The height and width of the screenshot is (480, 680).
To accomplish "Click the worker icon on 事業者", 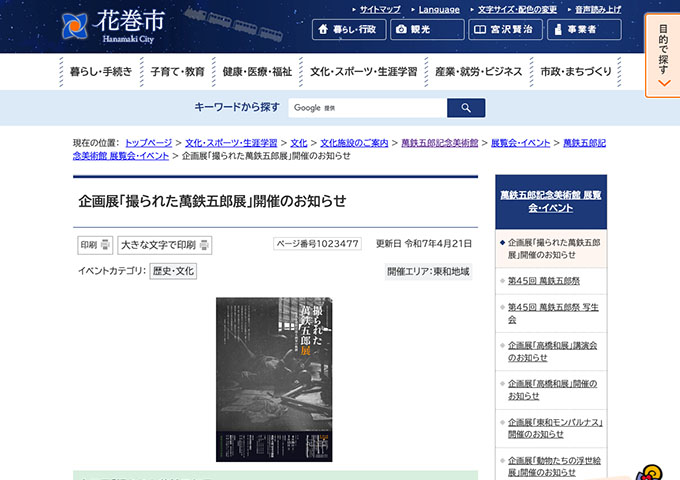I will coord(558,29).
